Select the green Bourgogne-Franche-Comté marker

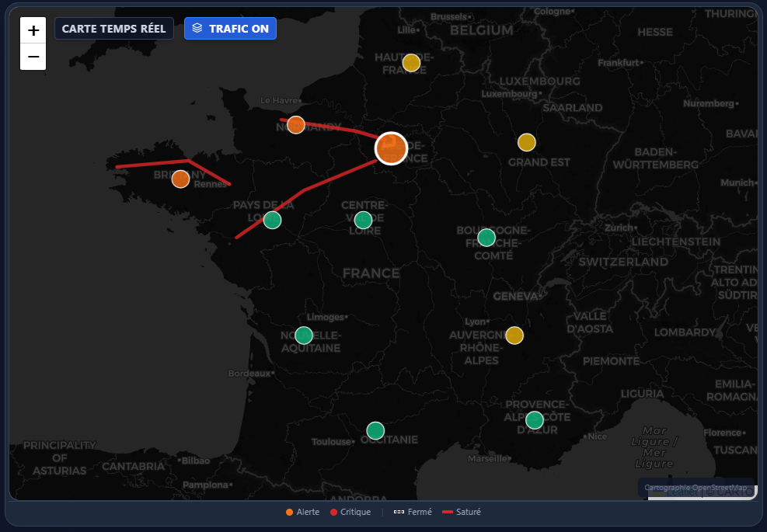(486, 238)
